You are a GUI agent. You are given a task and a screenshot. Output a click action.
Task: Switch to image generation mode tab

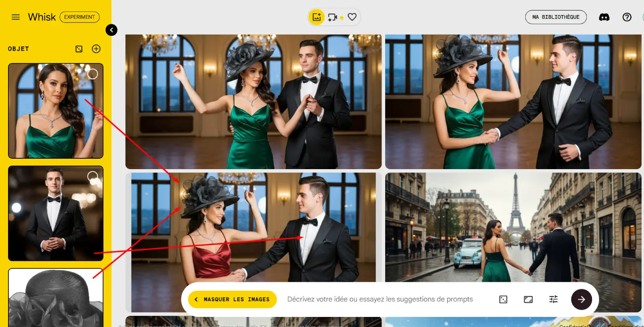(317, 17)
